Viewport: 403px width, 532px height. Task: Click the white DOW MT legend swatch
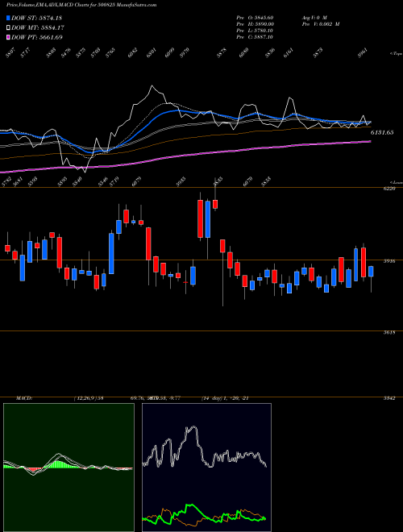[8, 28]
